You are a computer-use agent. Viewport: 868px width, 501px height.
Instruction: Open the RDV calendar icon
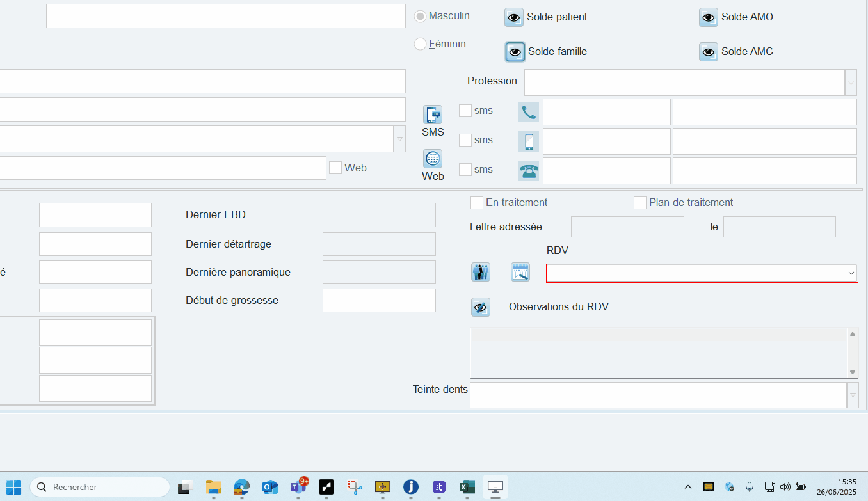coord(520,272)
